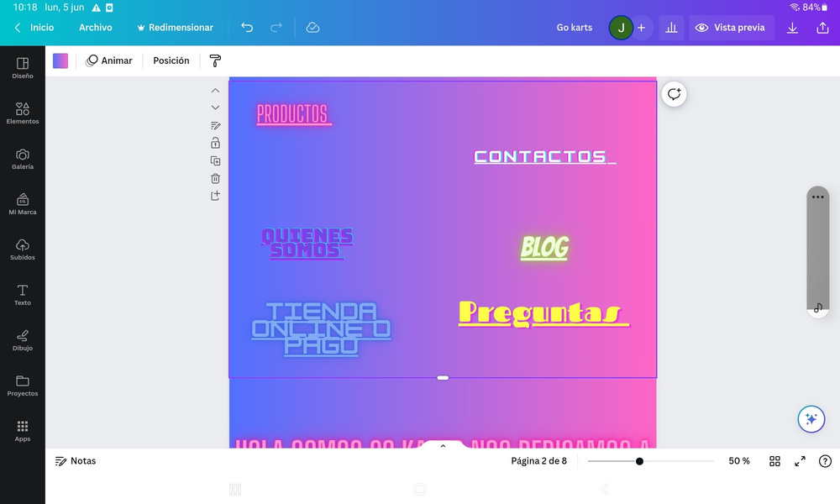The height and width of the screenshot is (504, 840).
Task: Duplicate the current page
Action: click(x=215, y=160)
